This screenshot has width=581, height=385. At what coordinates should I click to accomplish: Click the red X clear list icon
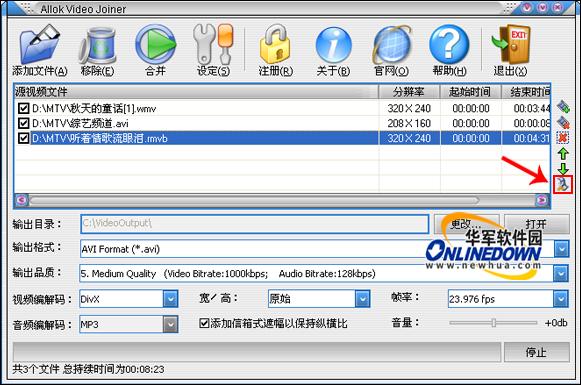click(563, 138)
